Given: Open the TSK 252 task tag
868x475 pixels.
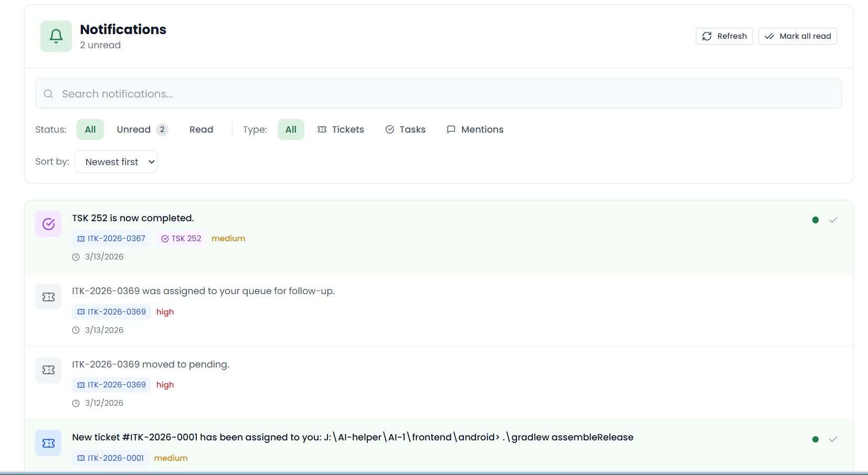Looking at the screenshot, I should pyautogui.click(x=181, y=239).
